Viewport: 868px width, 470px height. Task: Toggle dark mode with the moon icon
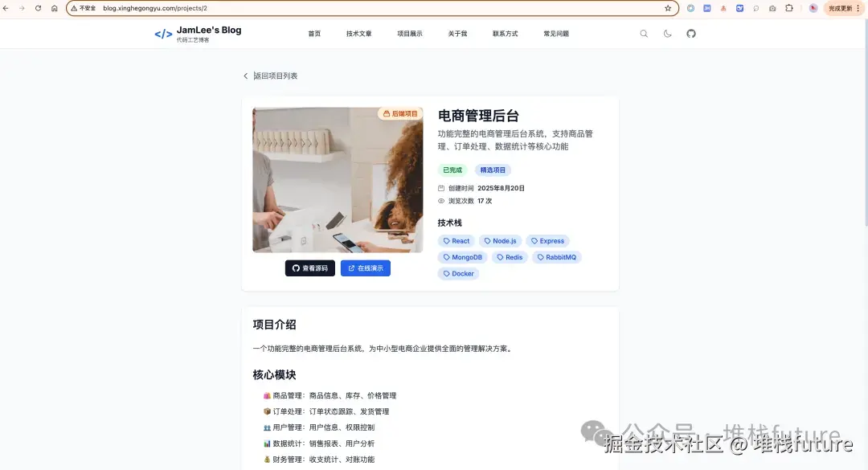pos(667,34)
